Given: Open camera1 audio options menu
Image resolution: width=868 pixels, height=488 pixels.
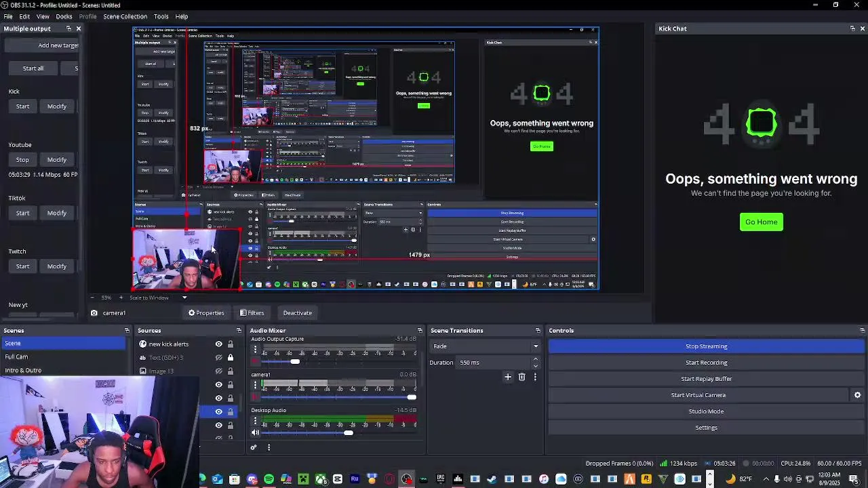Looking at the screenshot, I should coord(256,384).
